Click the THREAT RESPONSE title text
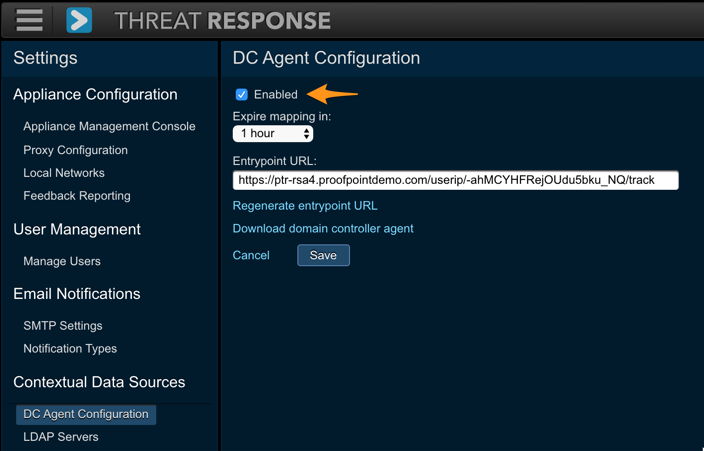This screenshot has height=451, width=704. pyautogui.click(x=223, y=21)
